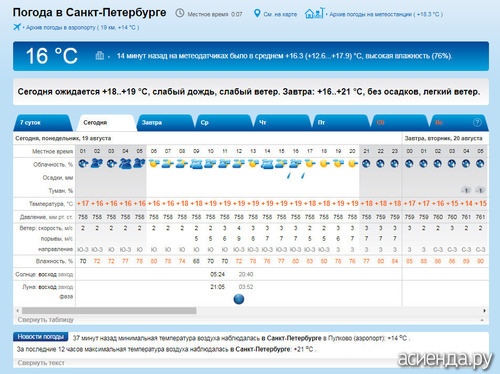Click the cloudiness icon for hour 08
Image resolution: width=500 pixels, height=374 pixels.
pyautogui.click(x=182, y=164)
